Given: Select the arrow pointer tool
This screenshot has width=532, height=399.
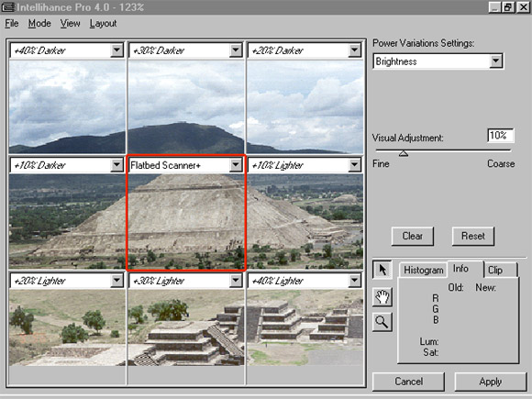Looking at the screenshot, I should tap(382, 270).
